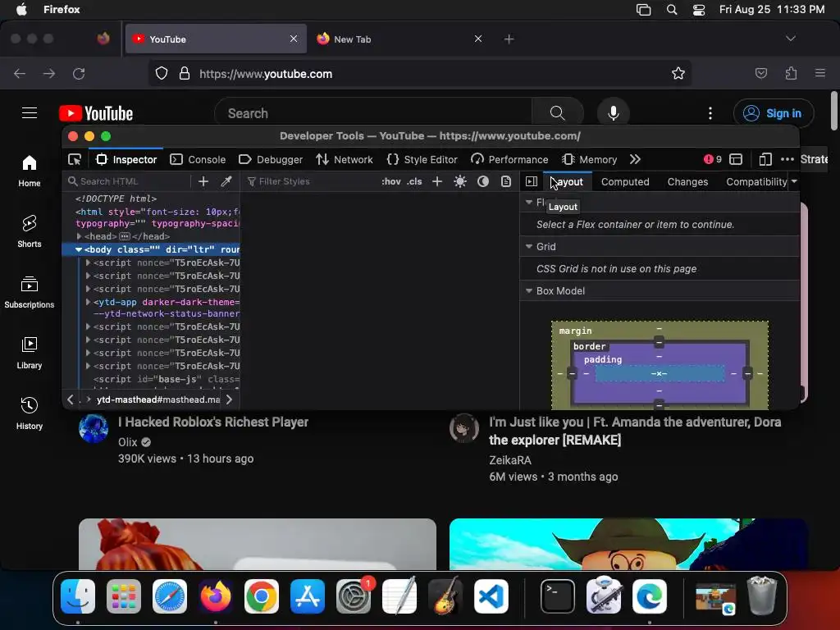Select the script id="base-js" node
840x630 pixels.
167,379
